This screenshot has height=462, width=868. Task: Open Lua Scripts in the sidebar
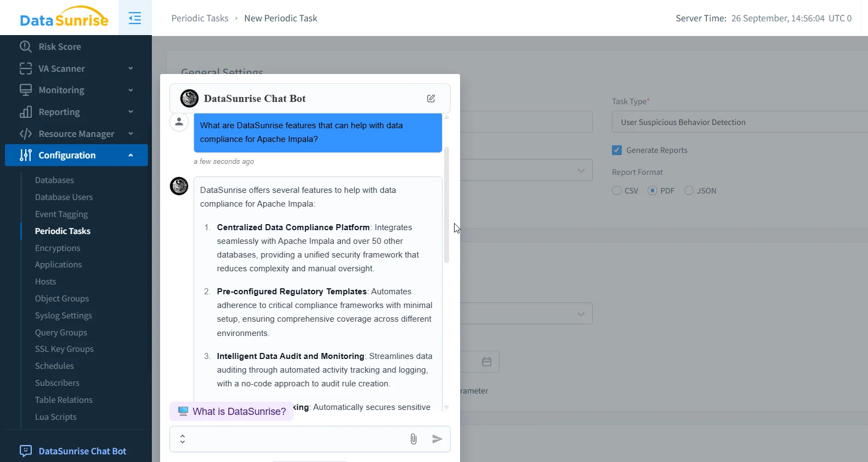point(56,417)
